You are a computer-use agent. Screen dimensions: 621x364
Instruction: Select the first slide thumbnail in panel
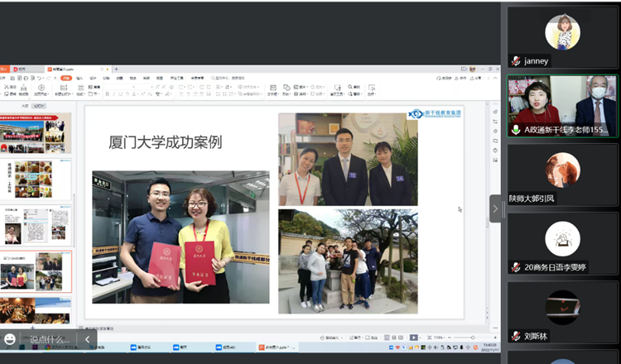pos(35,133)
